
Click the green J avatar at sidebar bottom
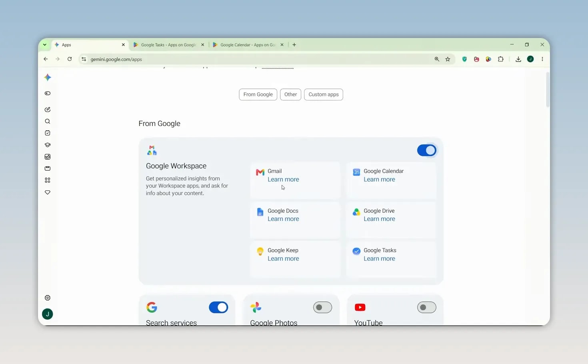pos(48,314)
